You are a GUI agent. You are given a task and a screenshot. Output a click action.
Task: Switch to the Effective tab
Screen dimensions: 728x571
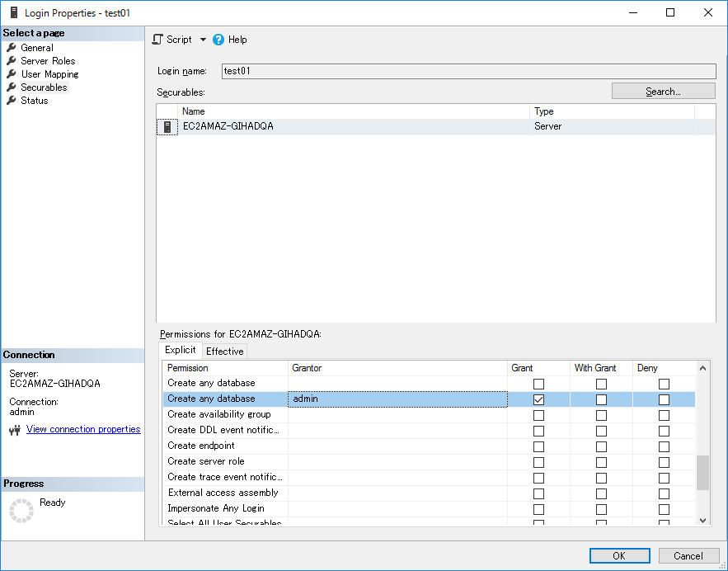[224, 352]
